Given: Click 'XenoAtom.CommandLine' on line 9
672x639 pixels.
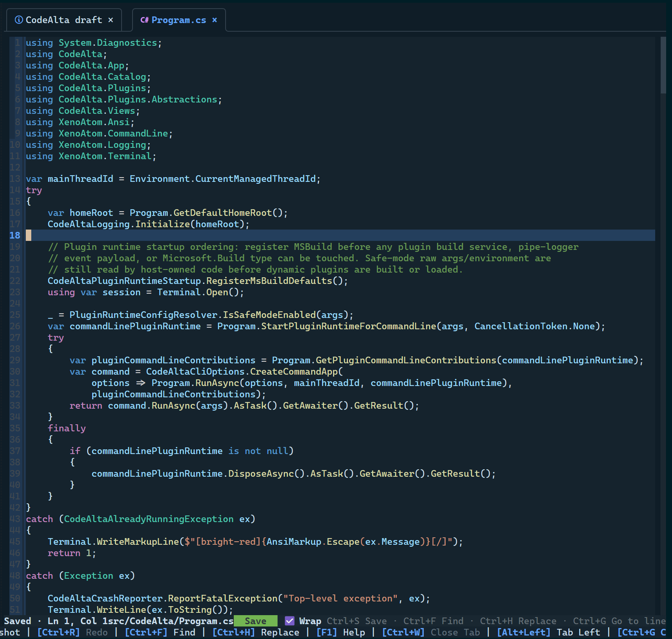Looking at the screenshot, I should coord(113,133).
